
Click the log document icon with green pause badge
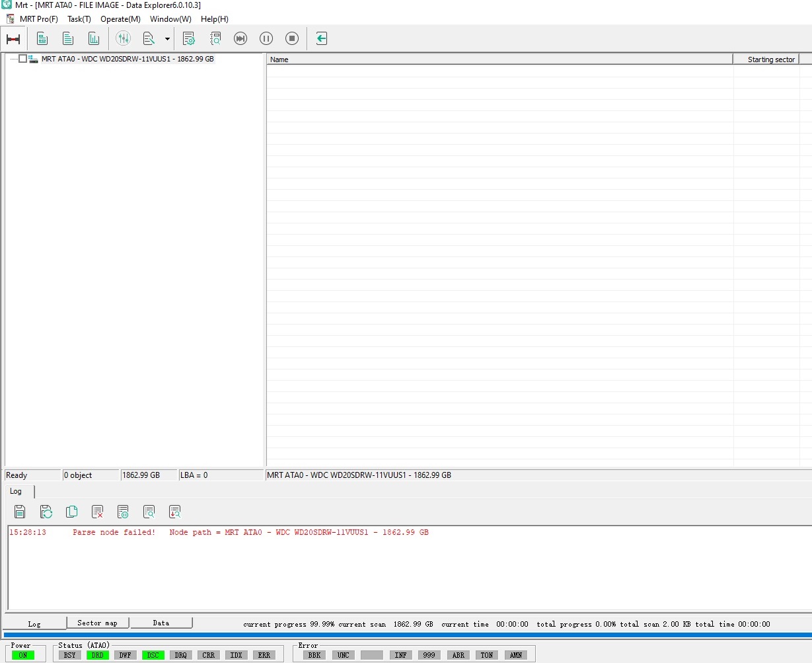pyautogui.click(x=123, y=512)
